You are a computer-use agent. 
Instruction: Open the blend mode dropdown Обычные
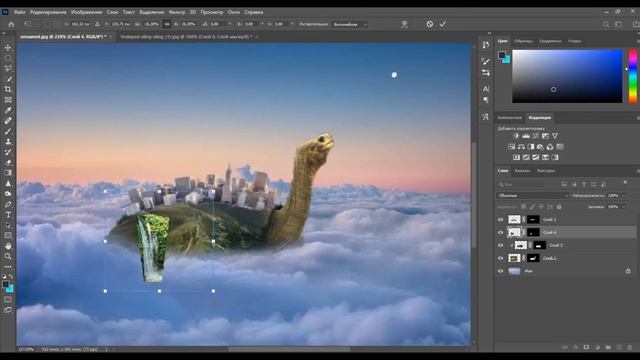[x=532, y=196]
